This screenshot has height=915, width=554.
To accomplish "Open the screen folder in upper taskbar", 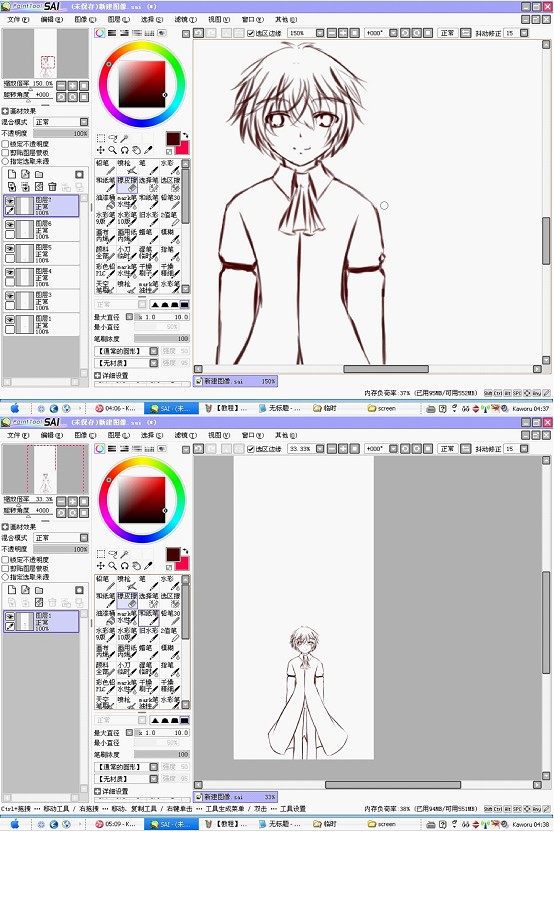I will coord(382,408).
